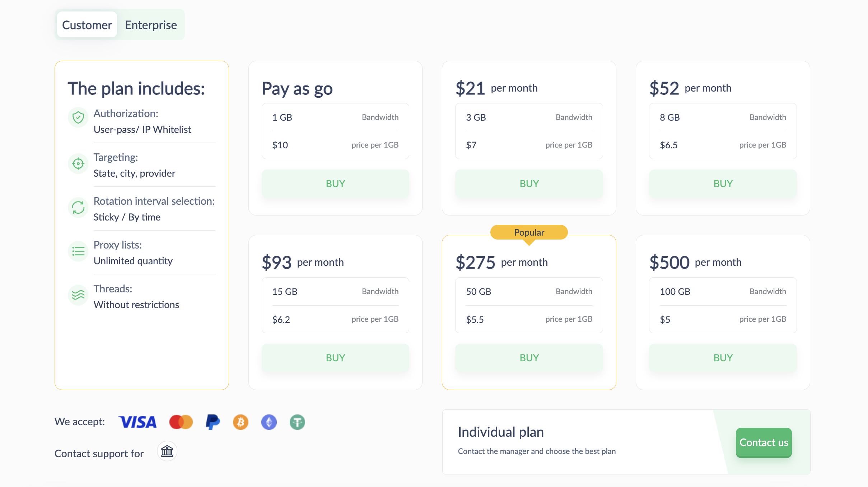Click the Mastercard payment icon
The width and height of the screenshot is (868, 487).
(x=181, y=422)
